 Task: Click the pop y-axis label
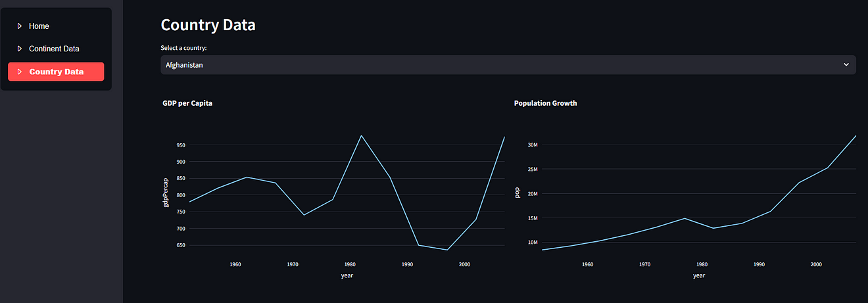(518, 193)
